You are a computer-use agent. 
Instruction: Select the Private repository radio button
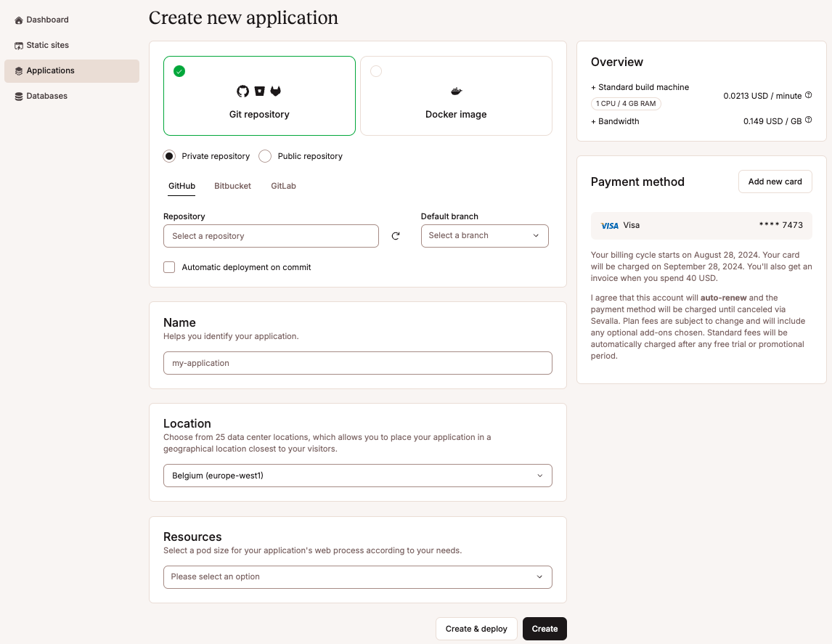coord(168,156)
